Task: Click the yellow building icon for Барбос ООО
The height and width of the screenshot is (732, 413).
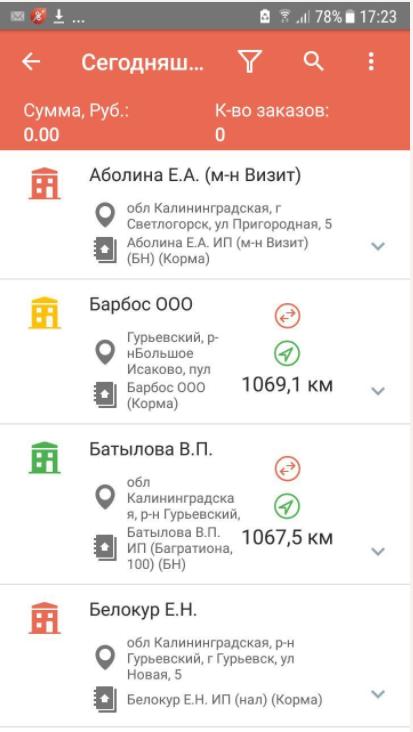Action: (x=44, y=313)
